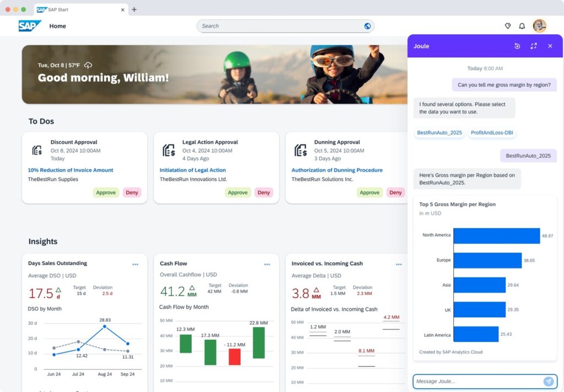Click Dunning Approval invoice icon
This screenshot has height=392, width=564.
coord(300,150)
